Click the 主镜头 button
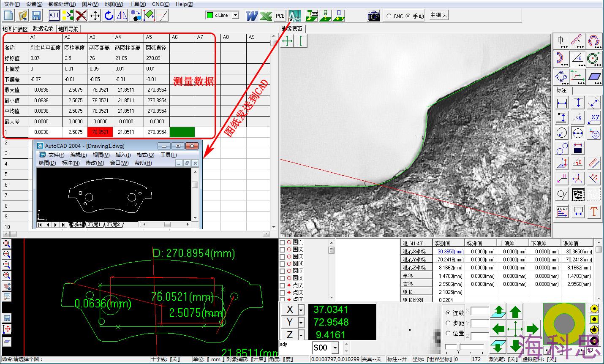The width and height of the screenshot is (604, 364). (x=438, y=15)
